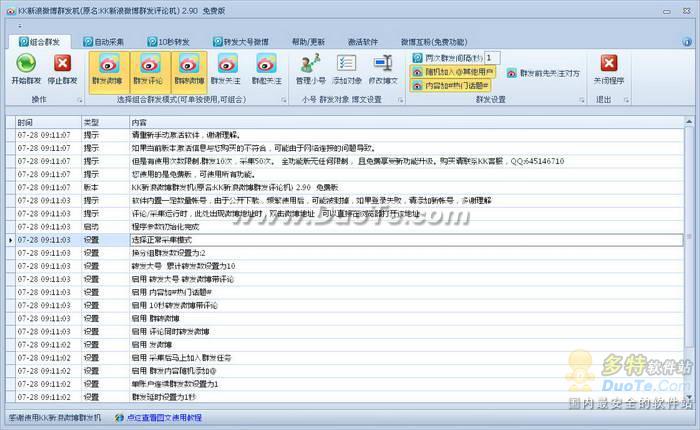Click the blue info icon in tab bar
This screenshot has height=430, width=700.
(687, 42)
